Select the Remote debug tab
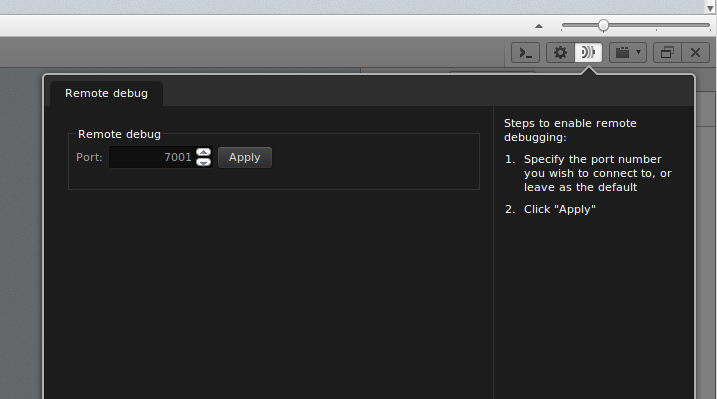The width and height of the screenshot is (717, 399). 107,93
